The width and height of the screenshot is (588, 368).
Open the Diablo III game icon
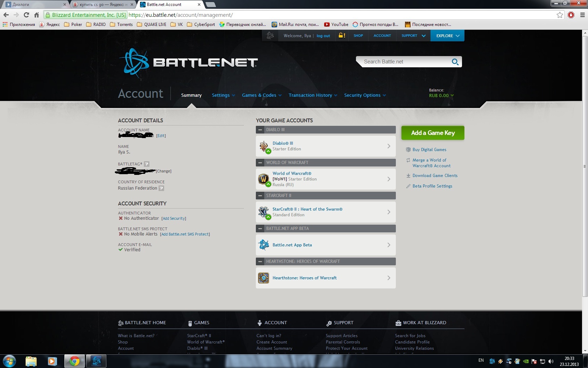click(x=264, y=146)
